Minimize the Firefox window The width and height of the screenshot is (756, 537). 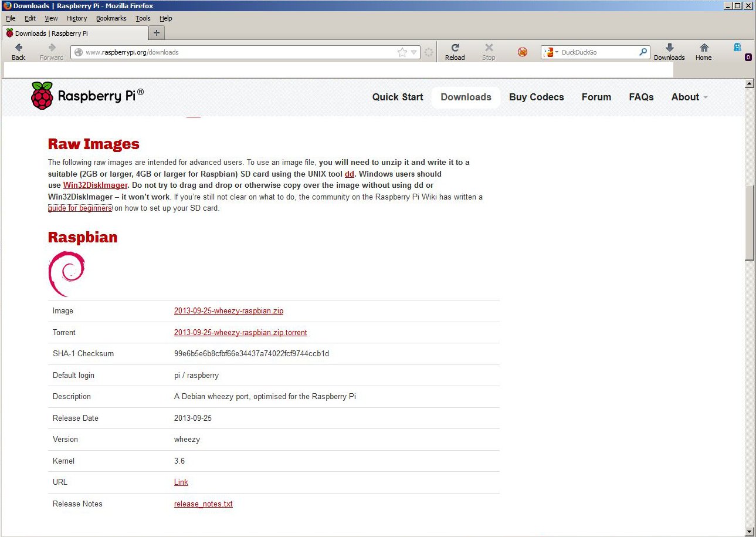point(728,5)
